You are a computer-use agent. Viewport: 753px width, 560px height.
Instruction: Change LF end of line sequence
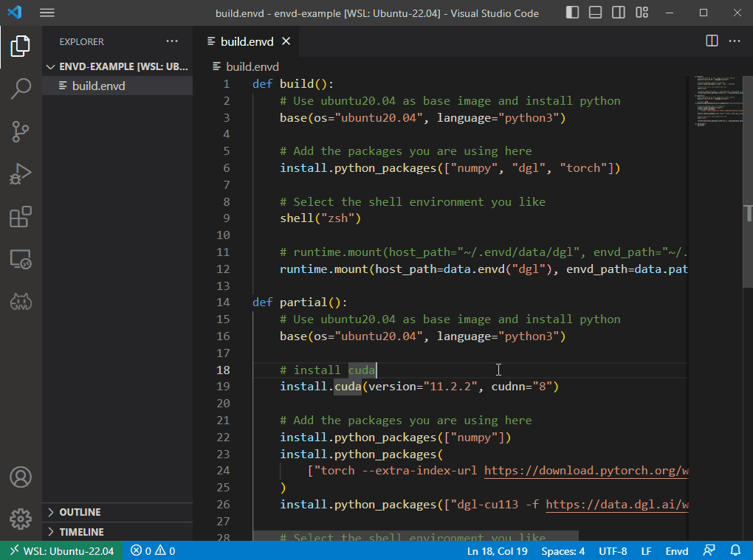click(x=646, y=551)
